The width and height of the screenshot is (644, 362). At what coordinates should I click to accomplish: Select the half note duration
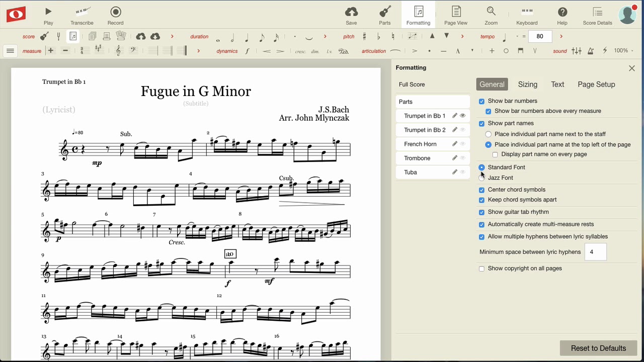point(232,37)
